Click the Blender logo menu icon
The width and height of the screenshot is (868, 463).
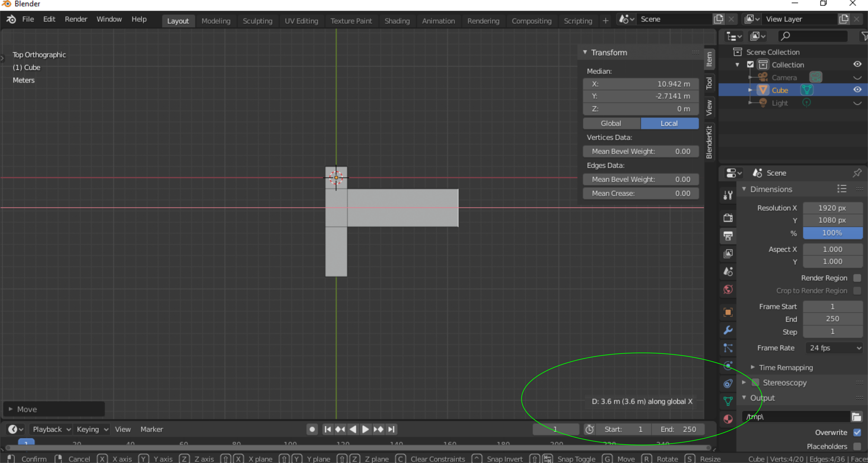point(11,19)
